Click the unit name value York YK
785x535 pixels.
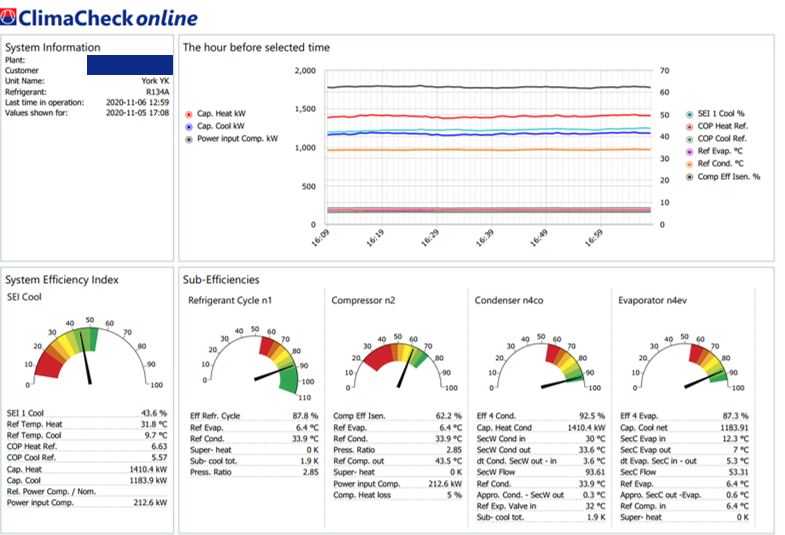coord(155,81)
